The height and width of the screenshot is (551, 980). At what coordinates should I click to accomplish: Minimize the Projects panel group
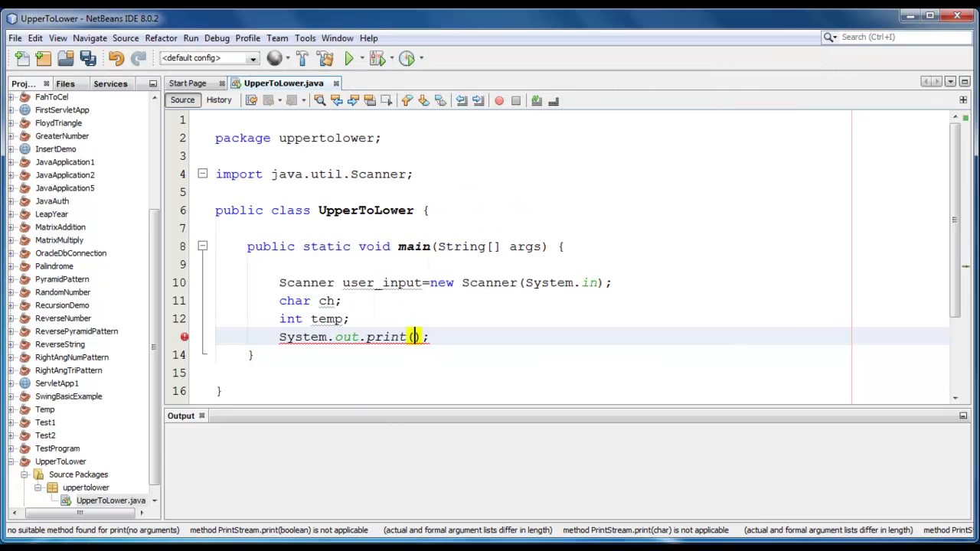click(152, 83)
